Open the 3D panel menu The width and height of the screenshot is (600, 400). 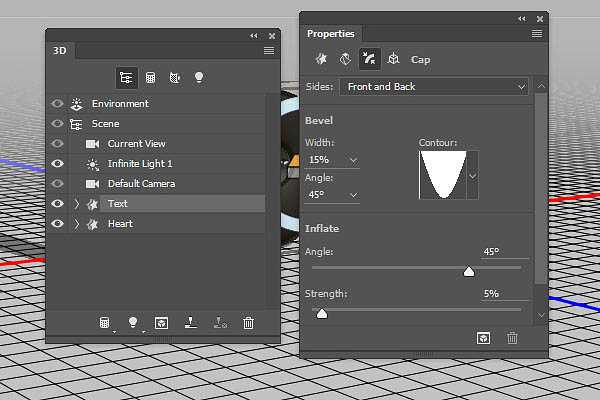pyautogui.click(x=268, y=50)
